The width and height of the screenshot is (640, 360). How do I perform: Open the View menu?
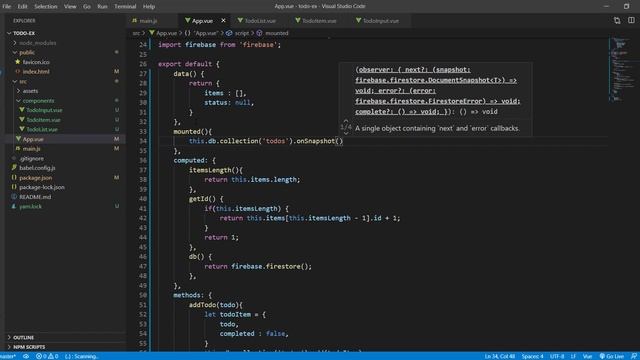pos(70,7)
